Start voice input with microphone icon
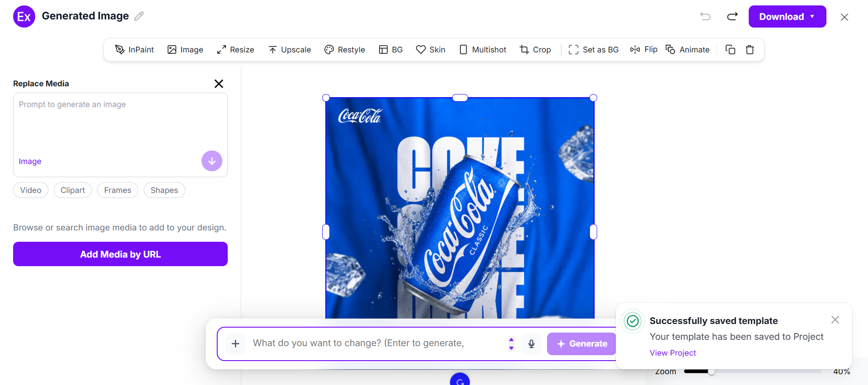 [x=531, y=344]
